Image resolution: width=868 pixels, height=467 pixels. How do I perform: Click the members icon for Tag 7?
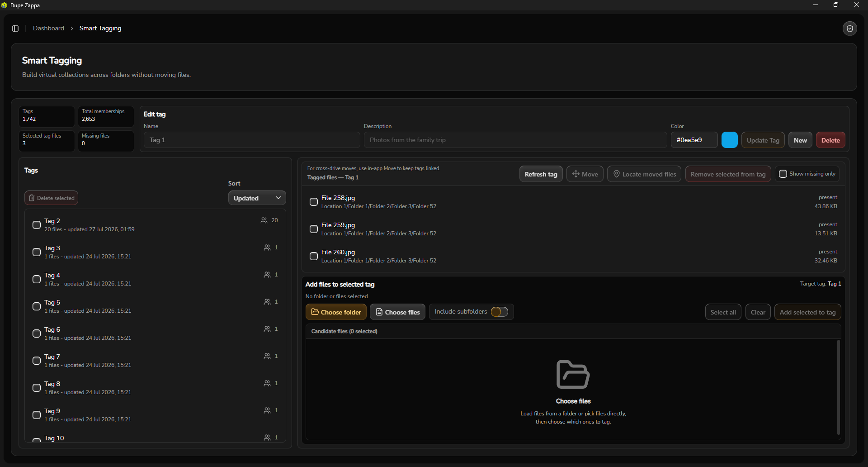click(267, 356)
